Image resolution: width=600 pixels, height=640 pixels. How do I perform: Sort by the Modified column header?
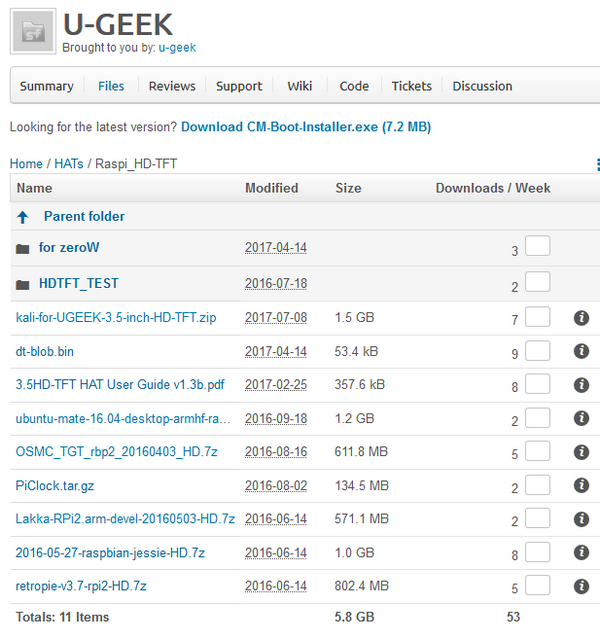tap(271, 188)
